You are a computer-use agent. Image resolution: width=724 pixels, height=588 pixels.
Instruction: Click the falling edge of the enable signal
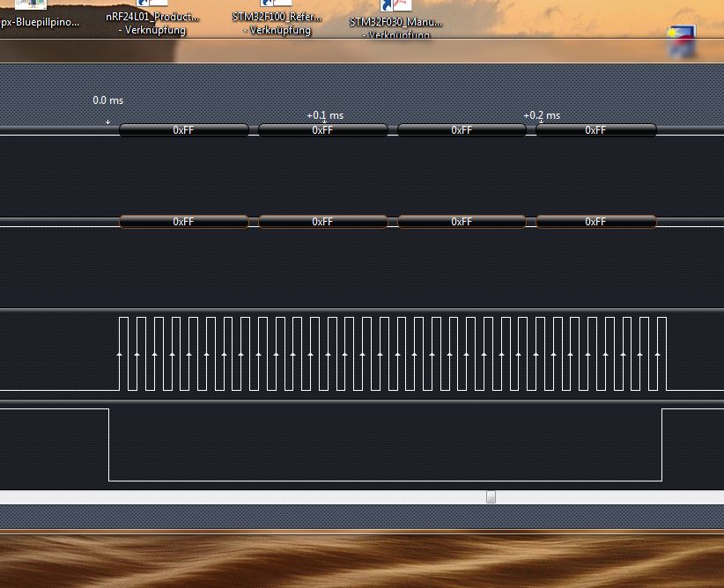[x=109, y=445]
